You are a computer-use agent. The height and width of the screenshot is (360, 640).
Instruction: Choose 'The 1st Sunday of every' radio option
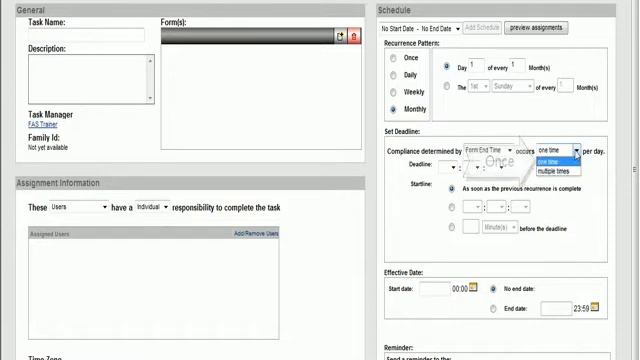pyautogui.click(x=447, y=86)
